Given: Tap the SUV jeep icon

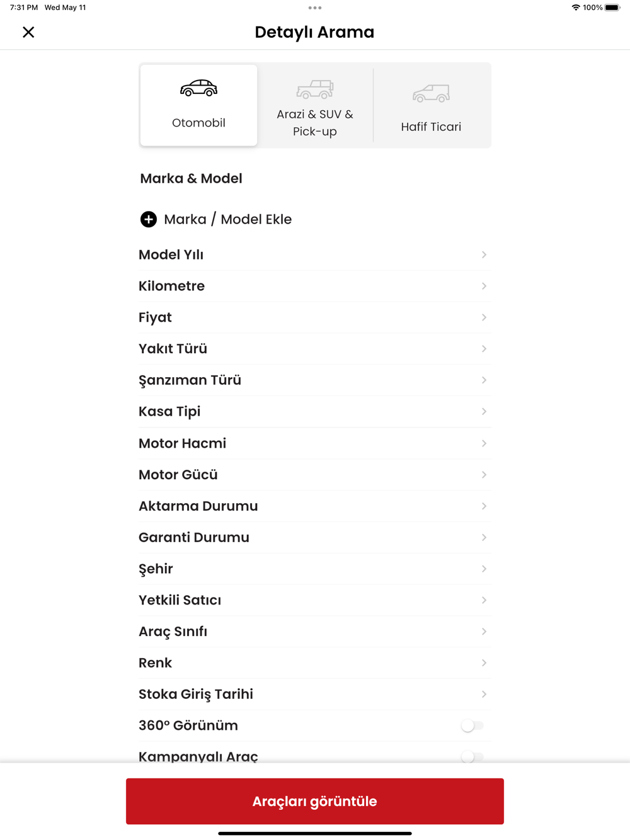Looking at the screenshot, I should click(x=315, y=89).
